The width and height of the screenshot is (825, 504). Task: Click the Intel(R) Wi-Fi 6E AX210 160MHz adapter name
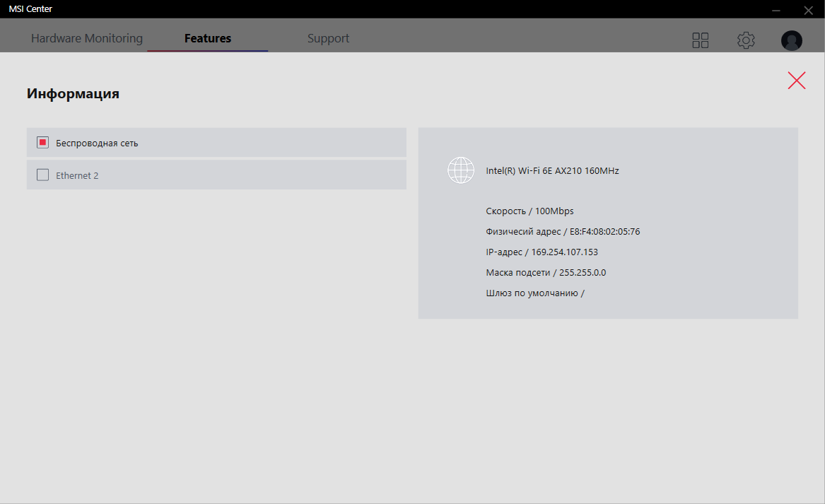[552, 170]
